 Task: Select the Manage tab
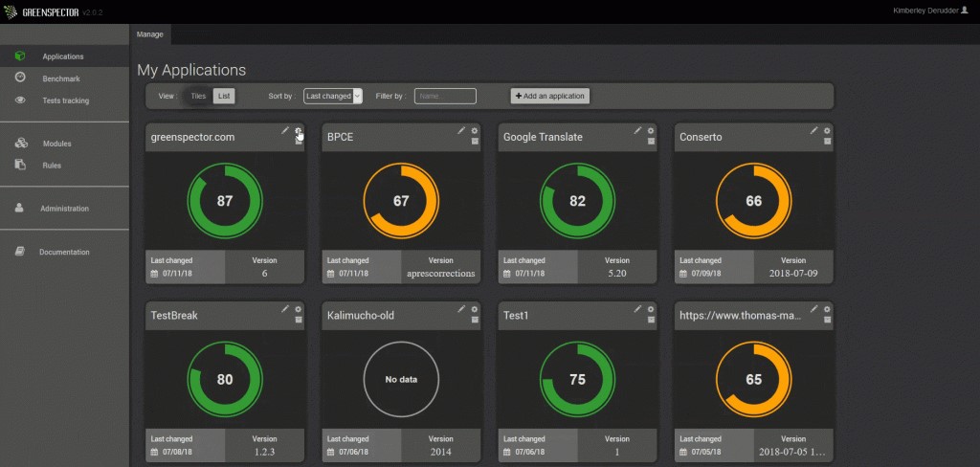tap(150, 34)
